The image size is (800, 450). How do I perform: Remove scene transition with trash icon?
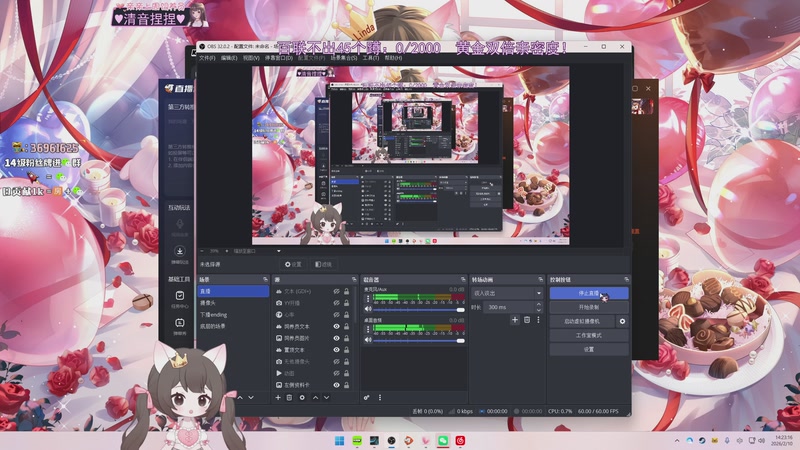pos(527,320)
